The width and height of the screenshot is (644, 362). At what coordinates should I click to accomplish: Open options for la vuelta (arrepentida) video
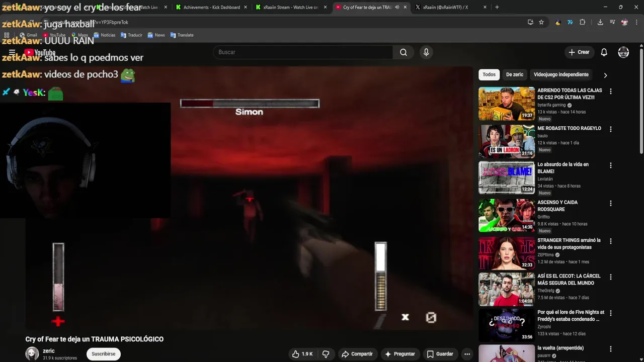tap(611, 348)
